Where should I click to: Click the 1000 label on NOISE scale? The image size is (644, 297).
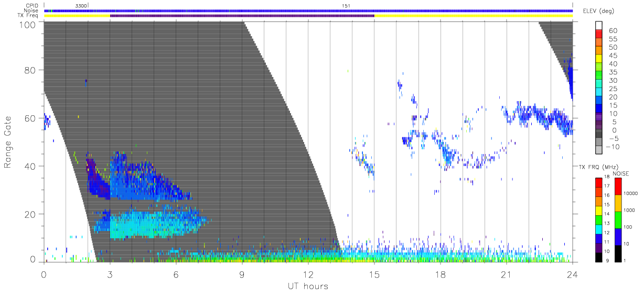630,210
